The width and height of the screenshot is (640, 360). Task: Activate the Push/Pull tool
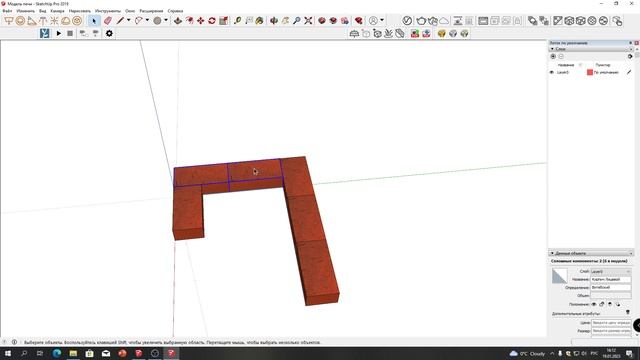(178, 20)
